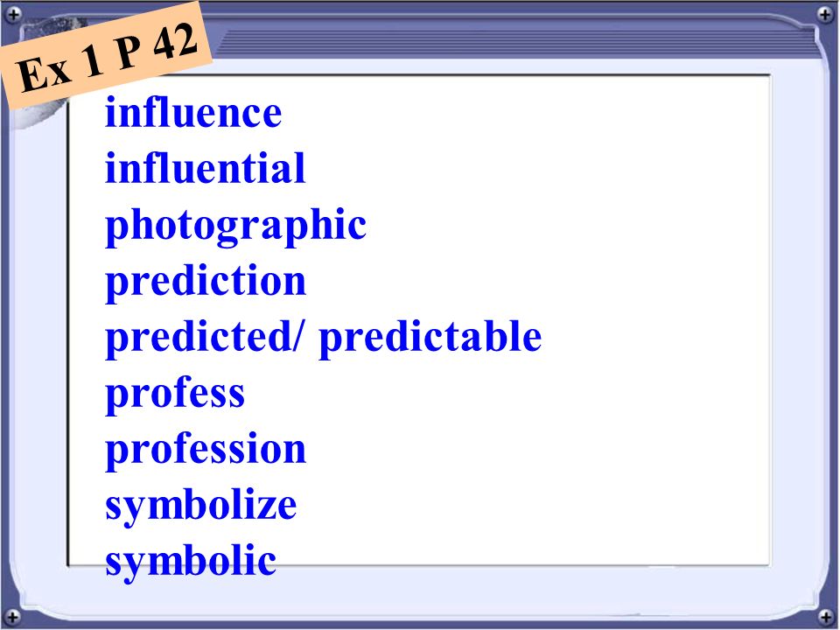Click the word profession
This screenshot has width=840, height=630.
(206, 450)
